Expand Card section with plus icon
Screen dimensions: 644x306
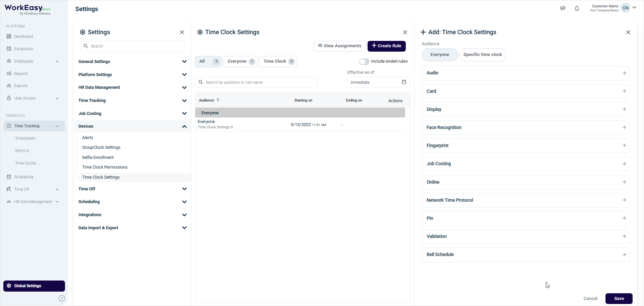click(x=624, y=91)
